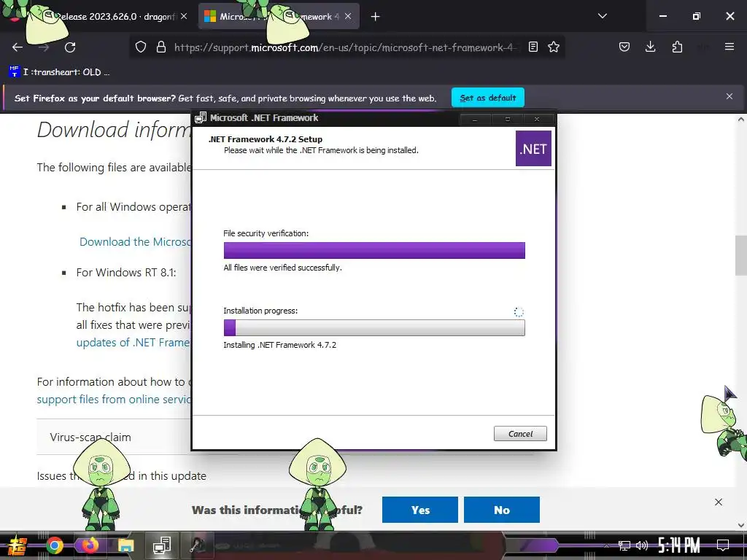The height and width of the screenshot is (560, 747).
Task: Select the .NET setup taskbar icon
Action: pos(161,545)
